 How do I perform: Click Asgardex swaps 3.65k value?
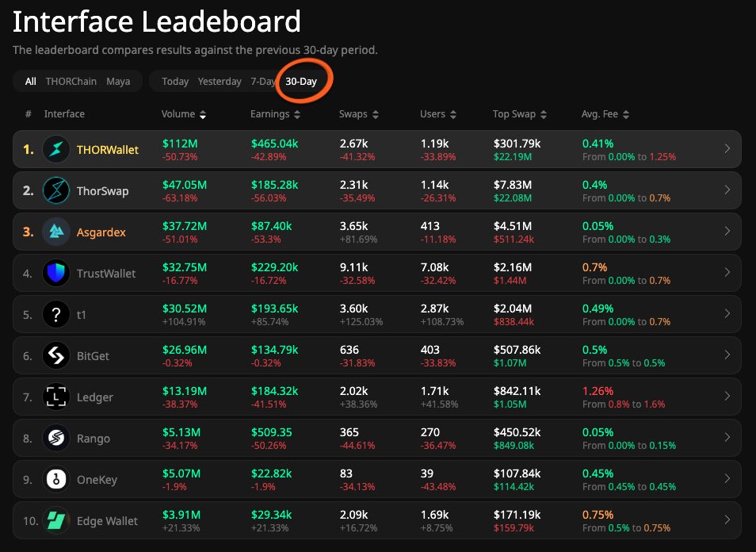pyautogui.click(x=353, y=226)
